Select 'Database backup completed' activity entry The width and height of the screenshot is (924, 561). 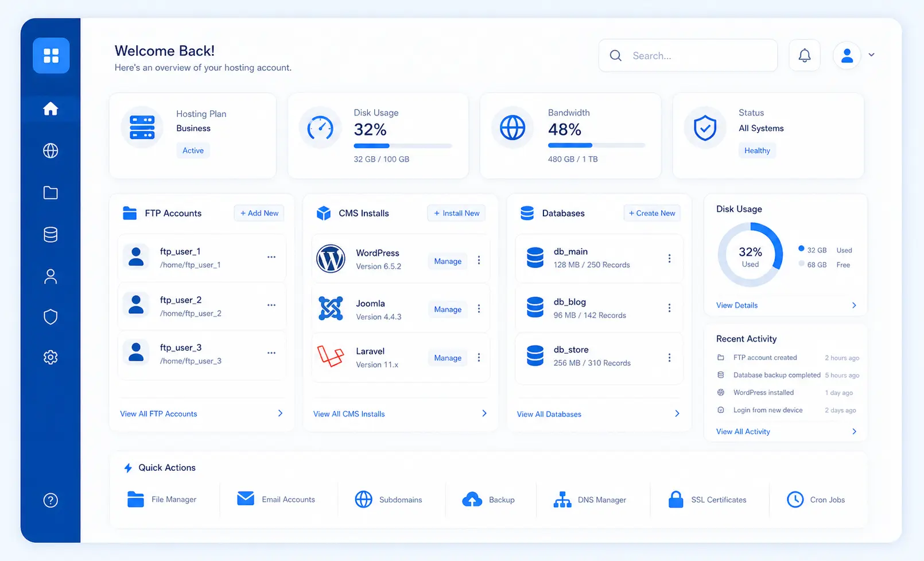click(x=788, y=375)
